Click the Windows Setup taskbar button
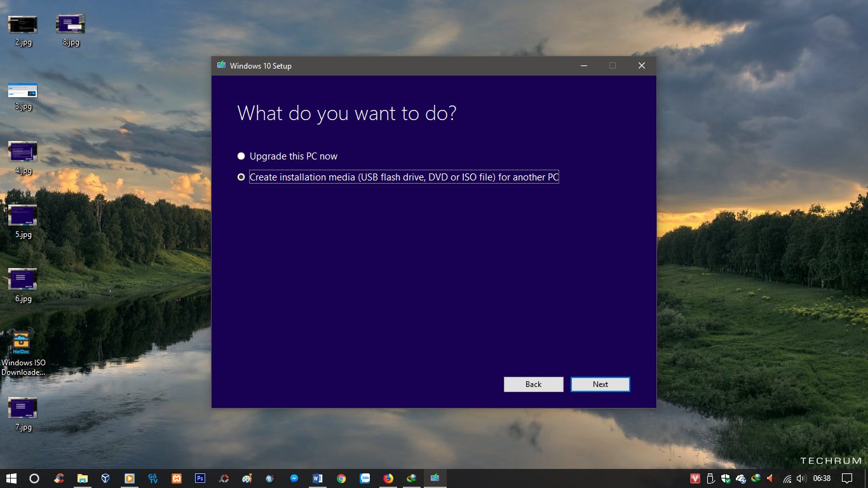Screen dimensions: 868x488 click(435, 478)
